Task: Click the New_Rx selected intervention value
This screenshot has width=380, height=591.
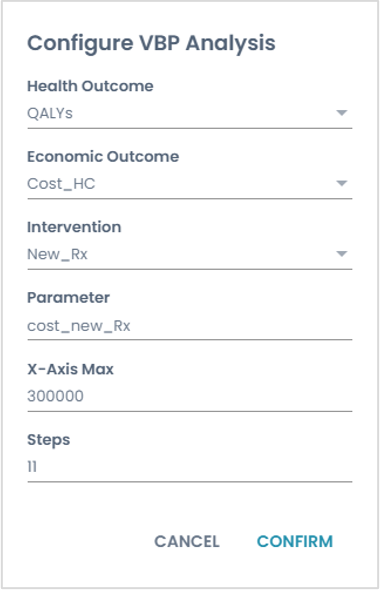Action: (x=57, y=254)
